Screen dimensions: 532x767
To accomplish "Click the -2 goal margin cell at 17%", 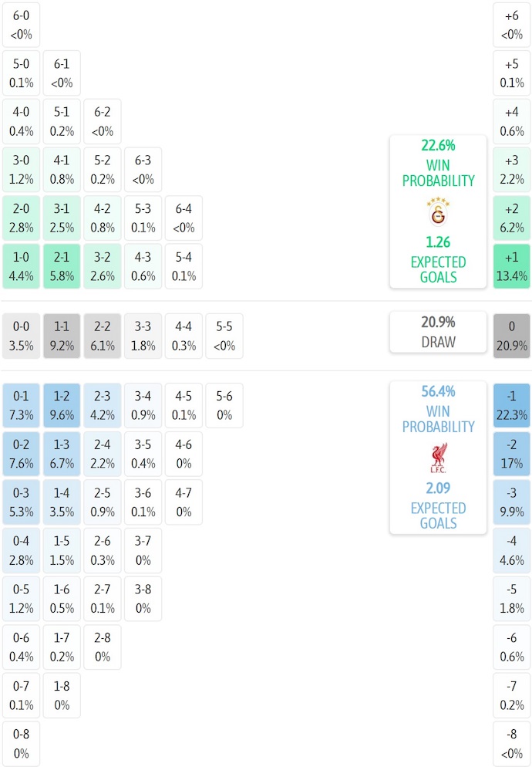I will point(511,454).
